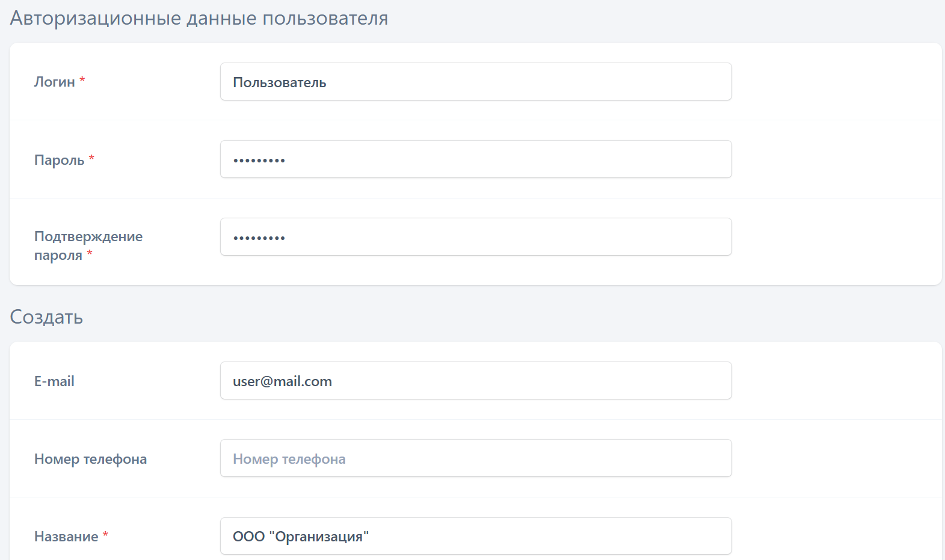Click the Создать section heading
Screen dimensions: 945x560
(46, 317)
